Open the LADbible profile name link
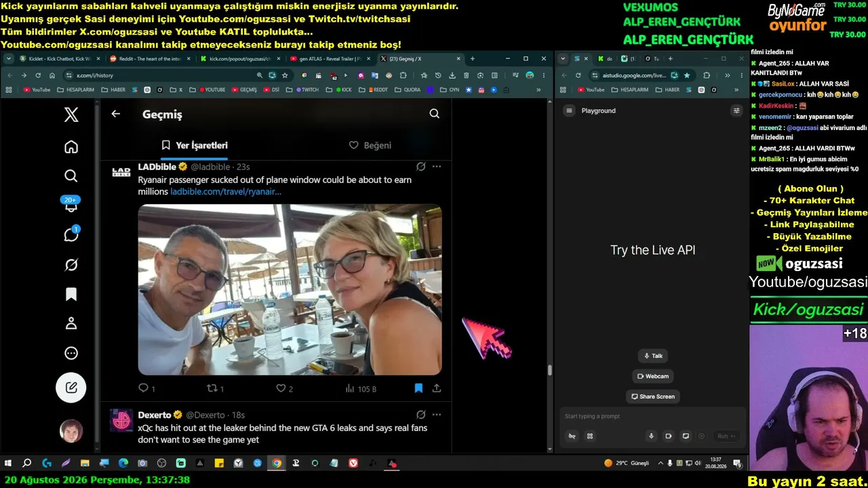This screenshot has height=488, width=868. tap(157, 167)
